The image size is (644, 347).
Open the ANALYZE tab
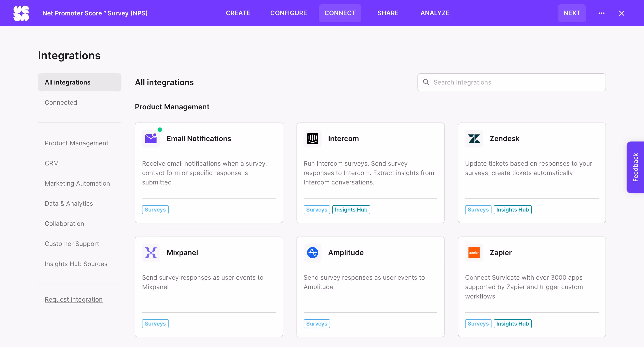[x=435, y=13]
